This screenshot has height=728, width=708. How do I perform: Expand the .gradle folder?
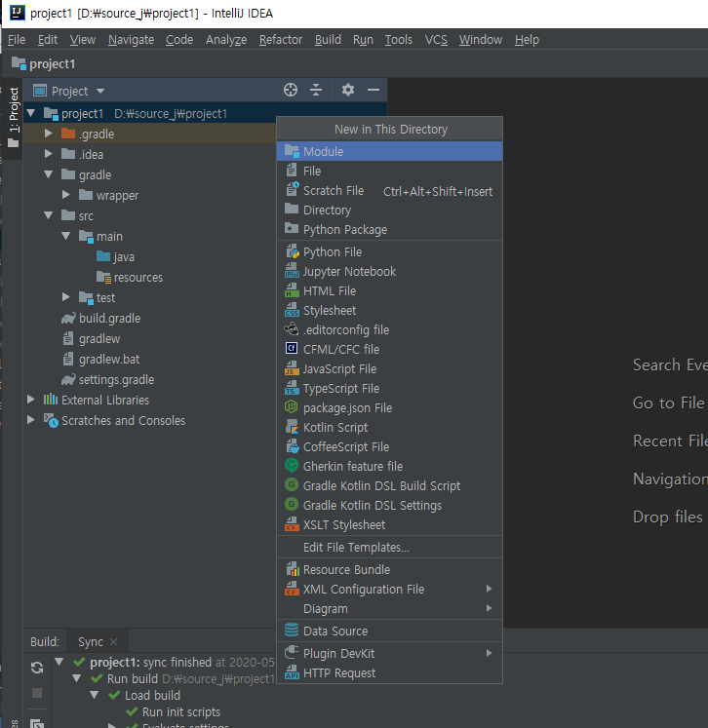click(49, 134)
